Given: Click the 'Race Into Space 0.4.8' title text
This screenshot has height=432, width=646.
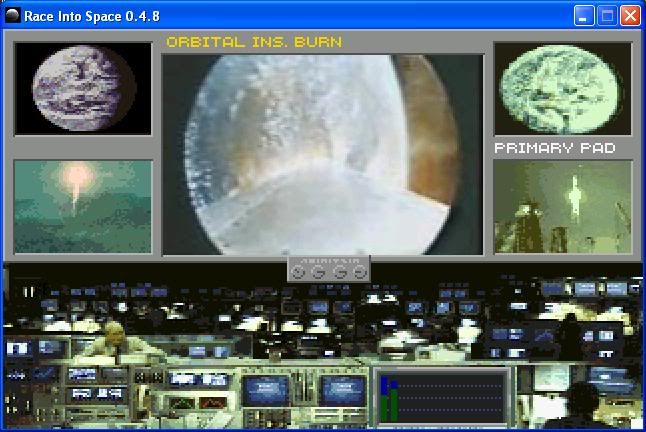Looking at the screenshot, I should (x=92, y=16).
